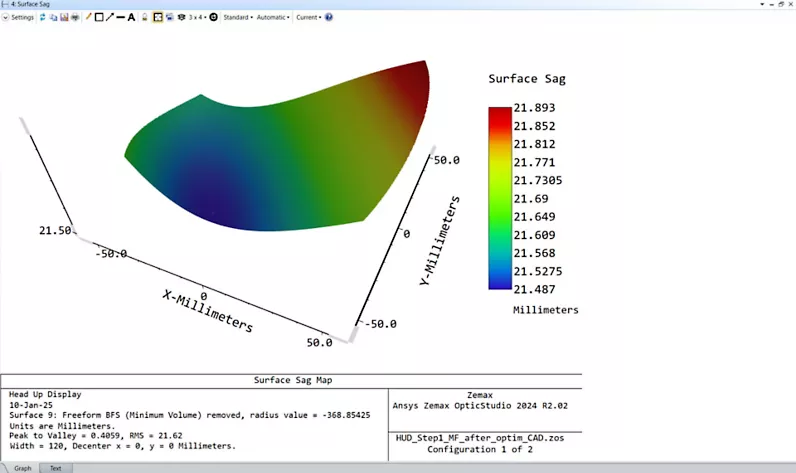The height and width of the screenshot is (473, 796).
Task: Click the clone window icon
Action: coord(170,17)
